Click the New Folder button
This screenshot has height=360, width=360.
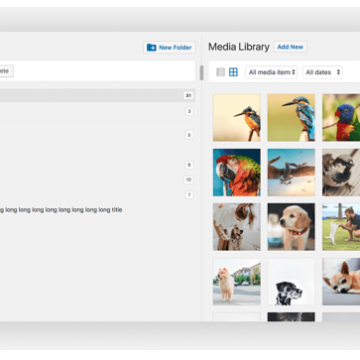pyautogui.click(x=169, y=48)
